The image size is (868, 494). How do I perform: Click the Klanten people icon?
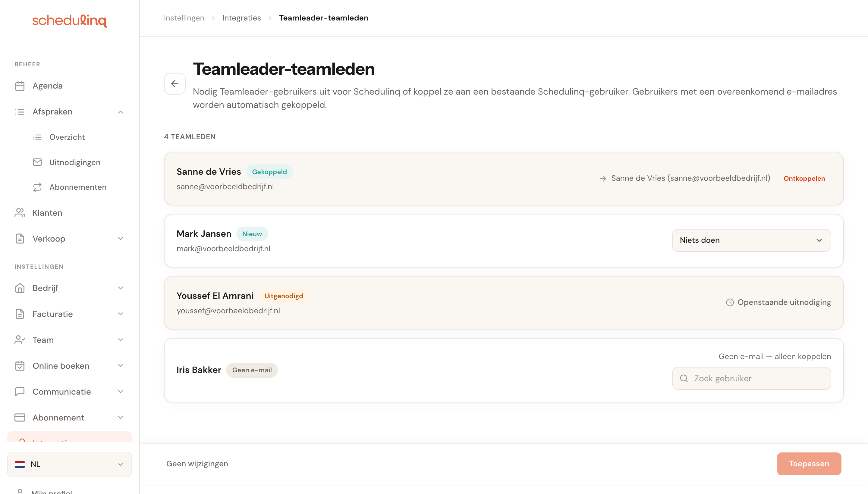20,213
